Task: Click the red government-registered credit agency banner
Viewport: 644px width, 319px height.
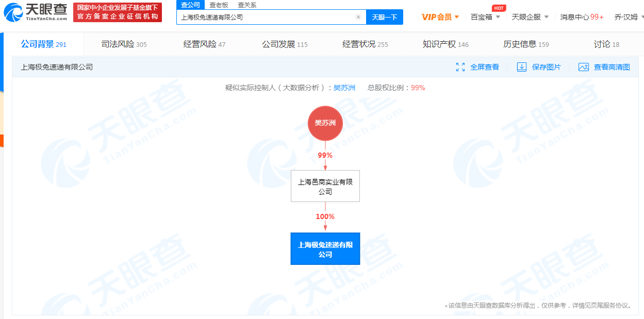Action: [118, 12]
